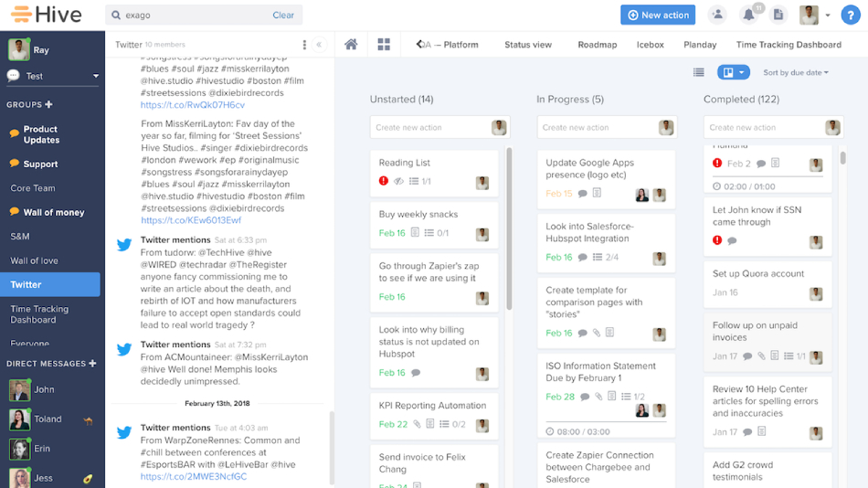Open notes icon on Buy weekly snacks card
This screenshot has width=868, height=488.
415,233
